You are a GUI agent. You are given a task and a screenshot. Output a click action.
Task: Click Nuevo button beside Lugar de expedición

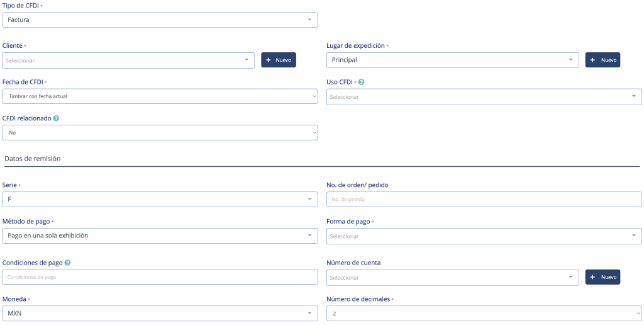click(602, 60)
